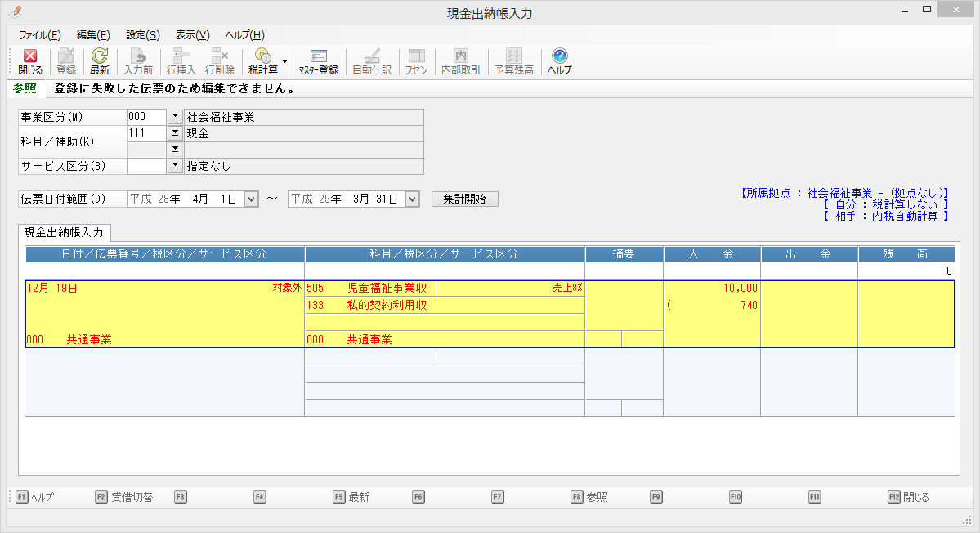Click the マスター登録 toolbar icon
The image size is (980, 533).
coord(318,62)
